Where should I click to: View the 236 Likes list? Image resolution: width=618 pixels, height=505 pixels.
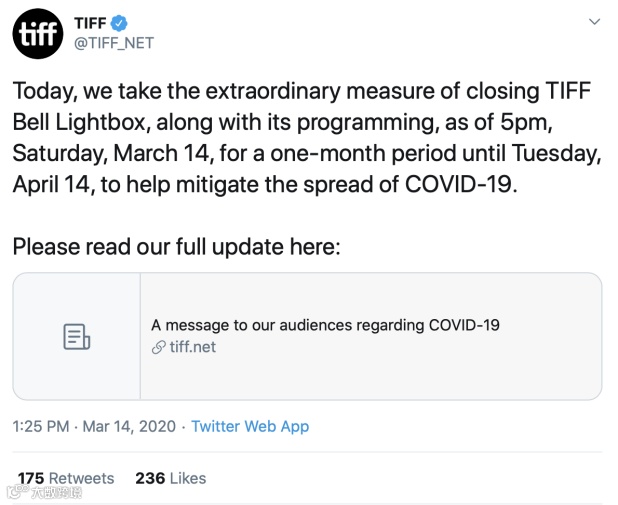coord(170,478)
